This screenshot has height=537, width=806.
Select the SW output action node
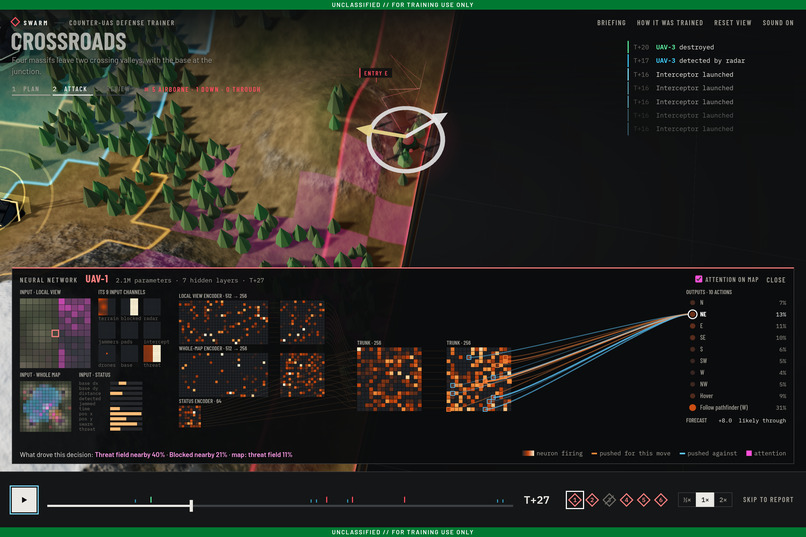pyautogui.click(x=692, y=361)
